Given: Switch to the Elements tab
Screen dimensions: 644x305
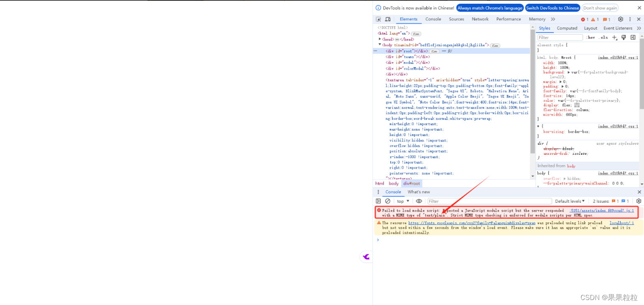Looking at the screenshot, I should click(408, 19).
